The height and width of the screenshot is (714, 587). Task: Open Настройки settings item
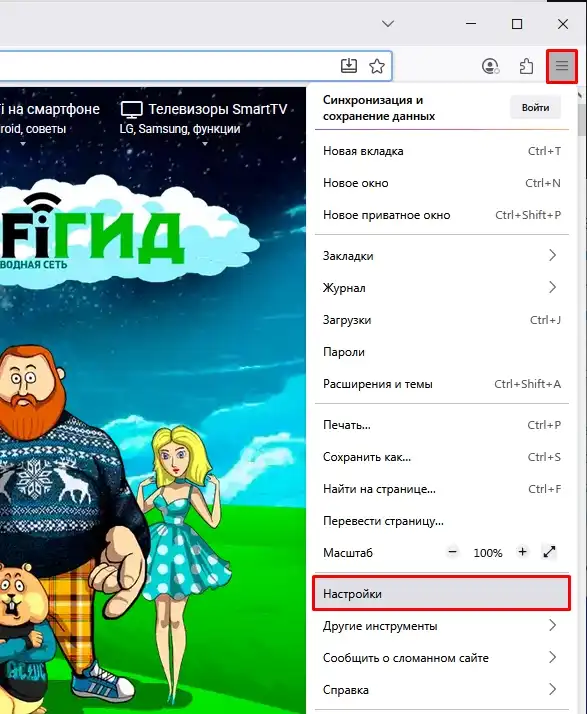pyautogui.click(x=442, y=594)
